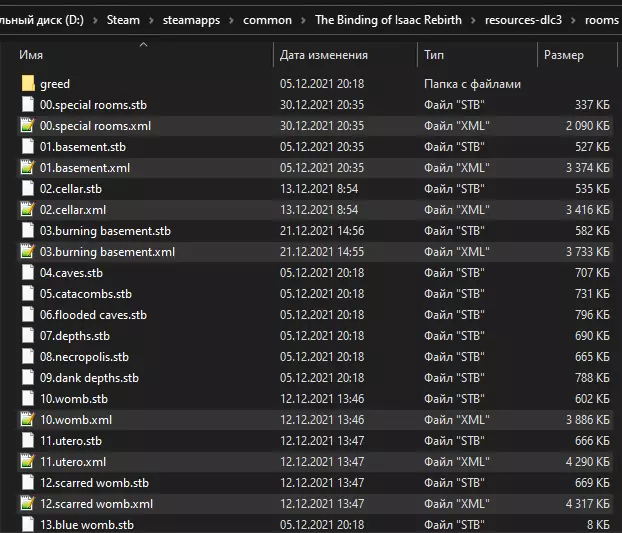
Task: Navigate to common in the address bar
Action: pyautogui.click(x=267, y=20)
